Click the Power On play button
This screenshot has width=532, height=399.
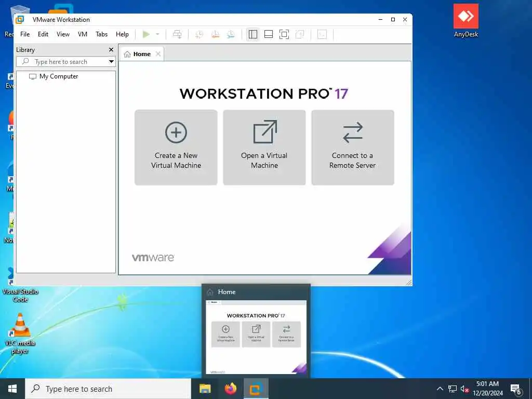(146, 34)
